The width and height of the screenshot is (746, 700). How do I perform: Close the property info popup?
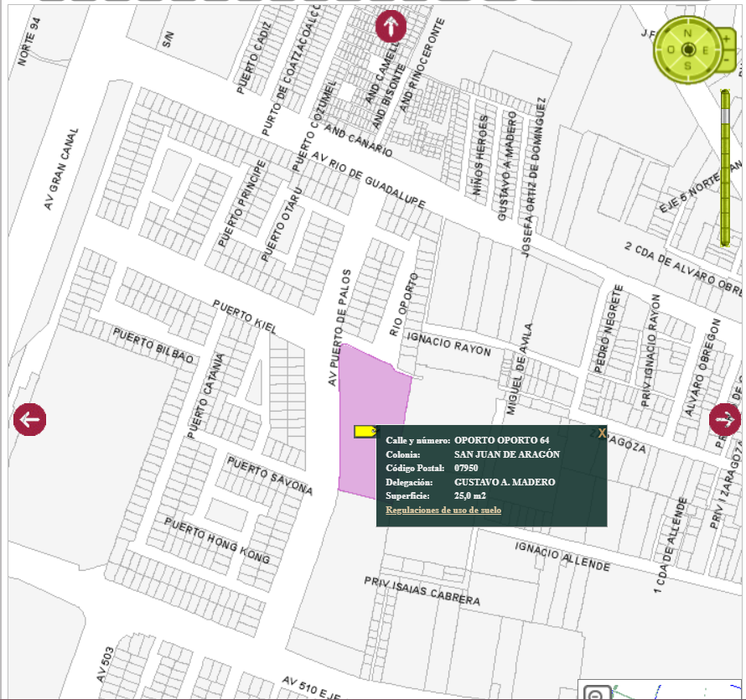602,433
